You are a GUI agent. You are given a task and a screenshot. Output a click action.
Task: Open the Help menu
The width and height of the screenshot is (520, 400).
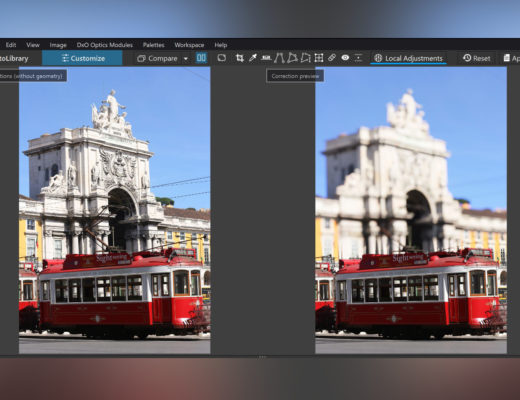pyautogui.click(x=221, y=45)
